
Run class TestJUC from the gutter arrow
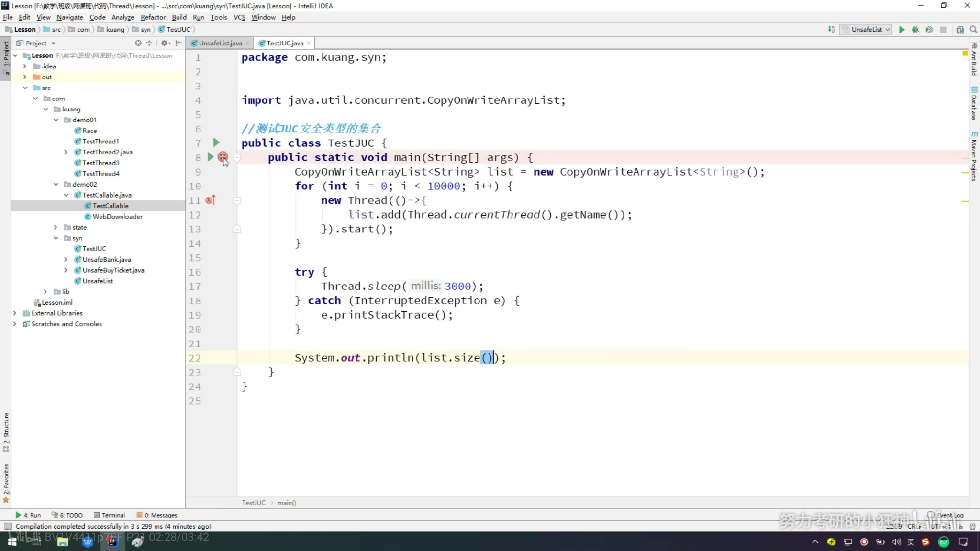pos(216,143)
